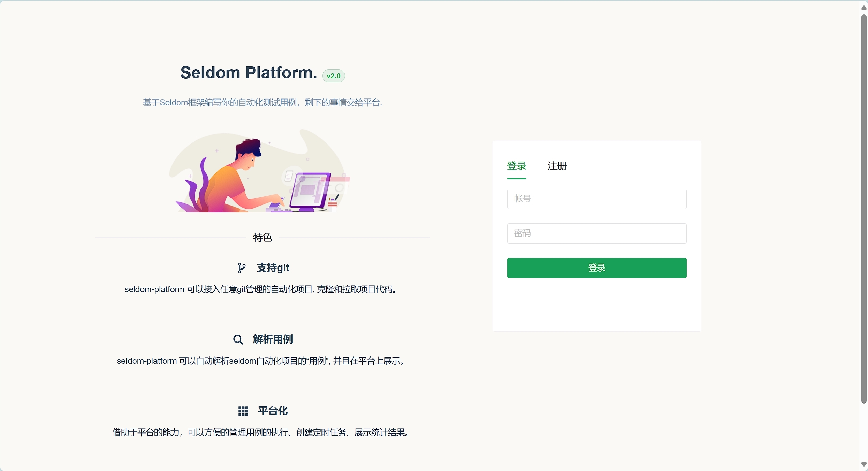Click the illustration of person at computer
The image size is (868, 471).
[260, 170]
